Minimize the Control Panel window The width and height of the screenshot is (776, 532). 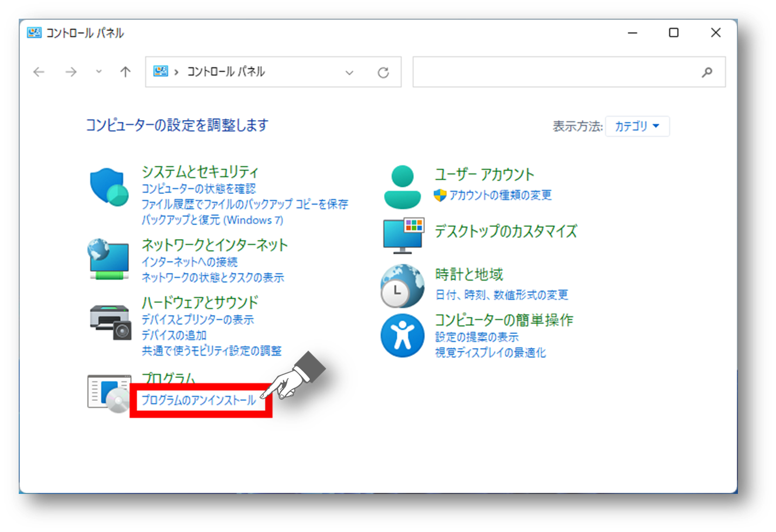[632, 33]
